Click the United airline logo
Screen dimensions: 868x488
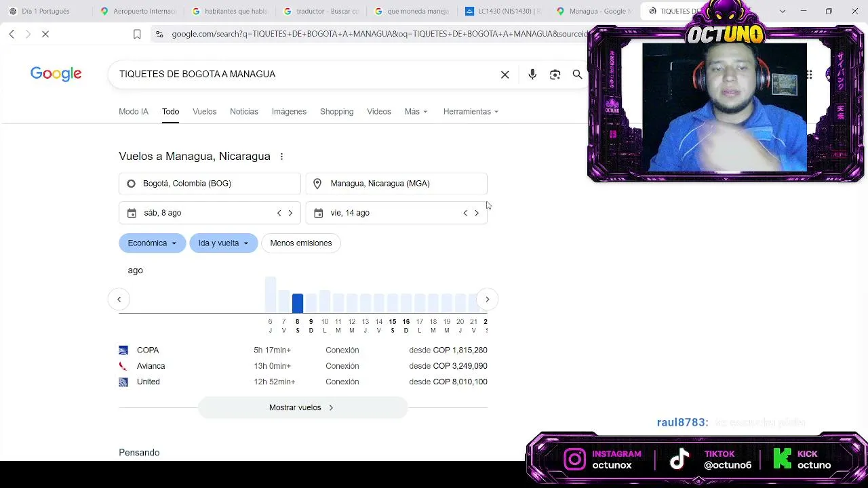click(123, 382)
